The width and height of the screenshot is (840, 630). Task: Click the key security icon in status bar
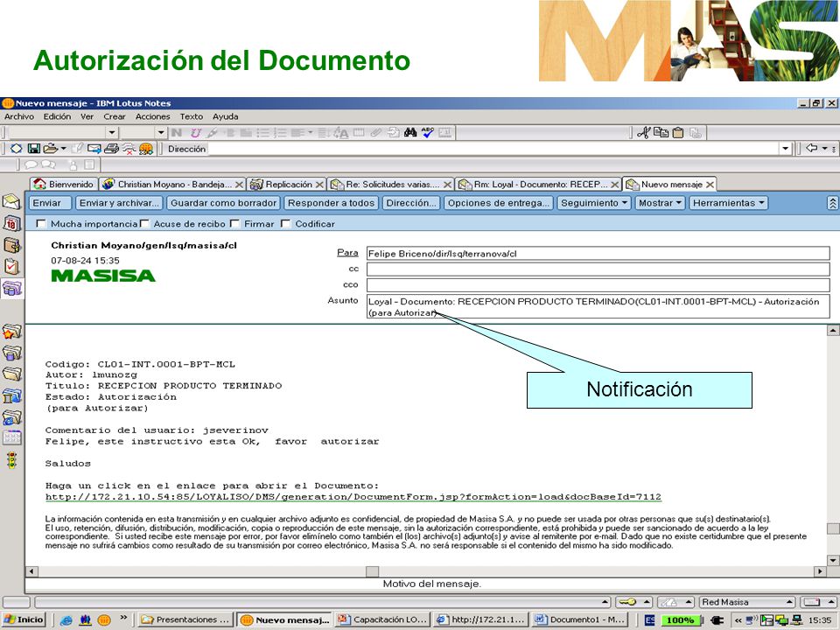point(628,602)
